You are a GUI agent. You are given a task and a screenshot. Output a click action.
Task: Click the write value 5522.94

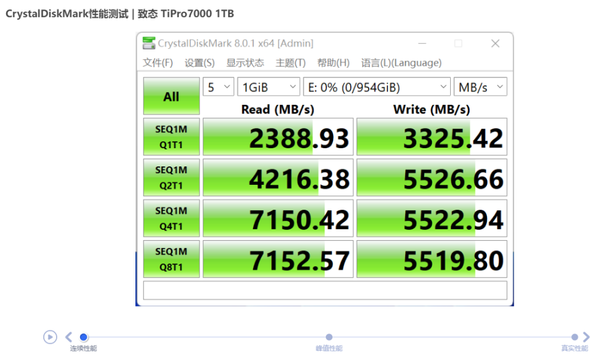point(432,218)
